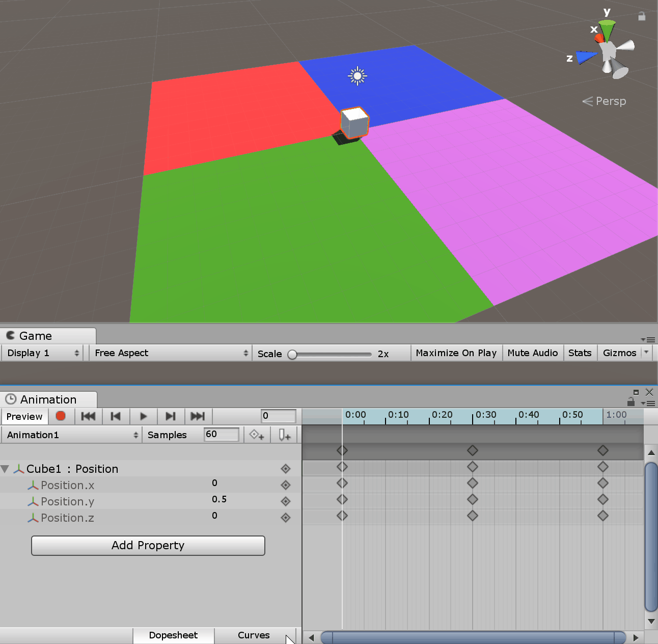Click the Game view Scale slider handle
The width and height of the screenshot is (658, 644).
click(292, 354)
